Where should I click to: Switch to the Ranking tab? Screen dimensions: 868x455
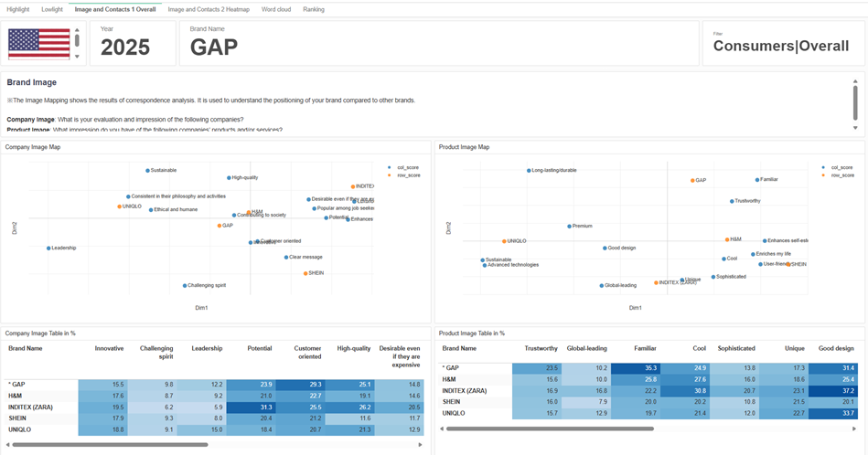click(x=314, y=9)
